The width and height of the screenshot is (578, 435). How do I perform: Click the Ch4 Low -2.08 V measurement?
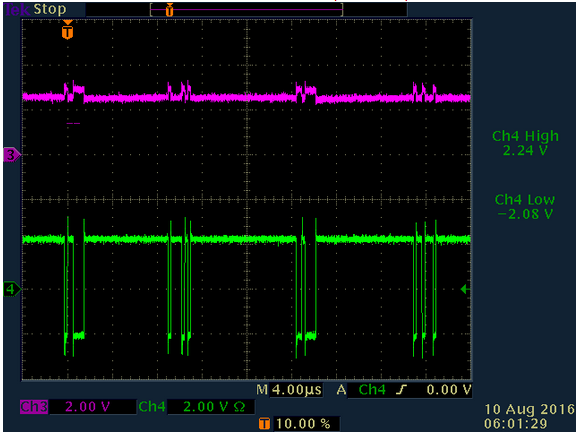pos(525,206)
